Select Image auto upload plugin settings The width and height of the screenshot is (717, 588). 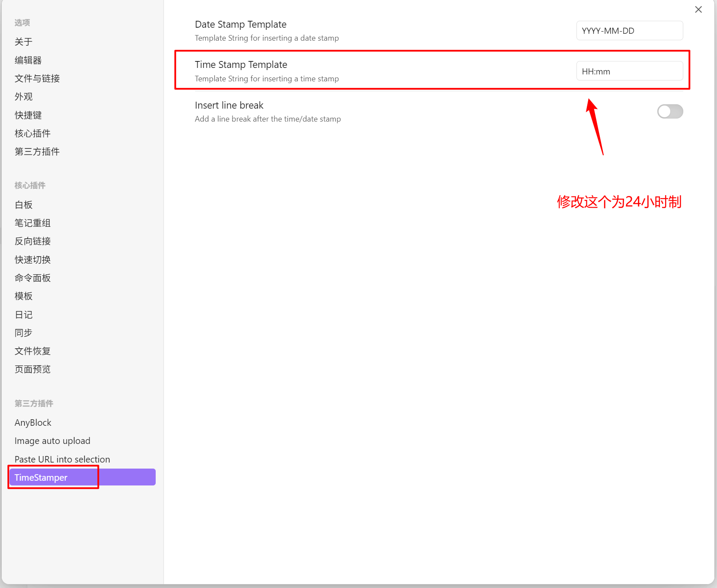pyautogui.click(x=52, y=441)
